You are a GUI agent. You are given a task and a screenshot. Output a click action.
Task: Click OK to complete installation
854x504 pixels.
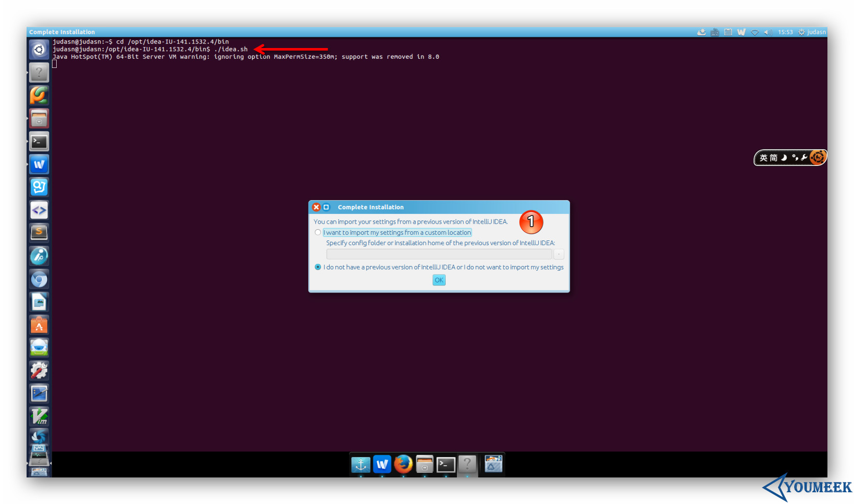438,280
